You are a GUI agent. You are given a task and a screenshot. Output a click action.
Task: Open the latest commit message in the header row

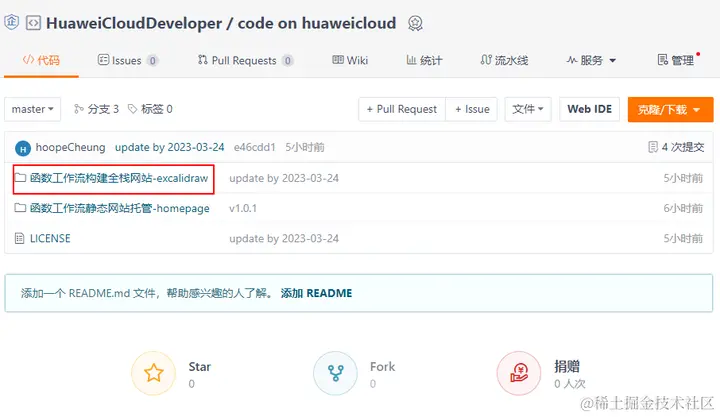(169, 147)
